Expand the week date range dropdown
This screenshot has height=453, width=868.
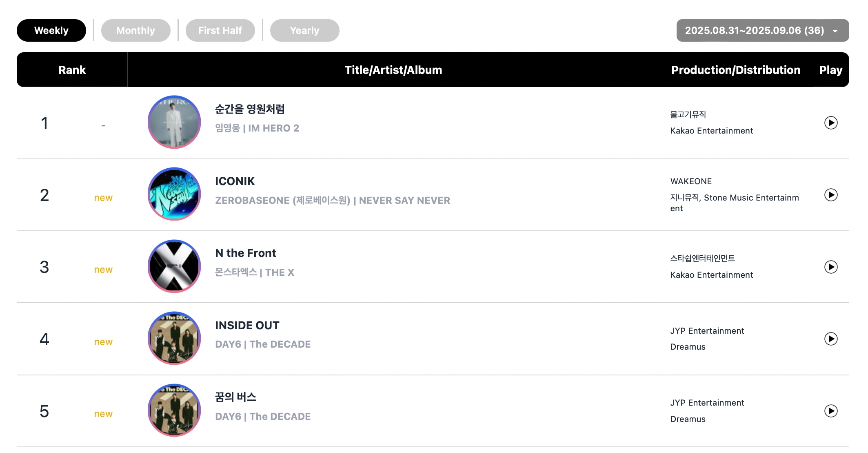(762, 30)
